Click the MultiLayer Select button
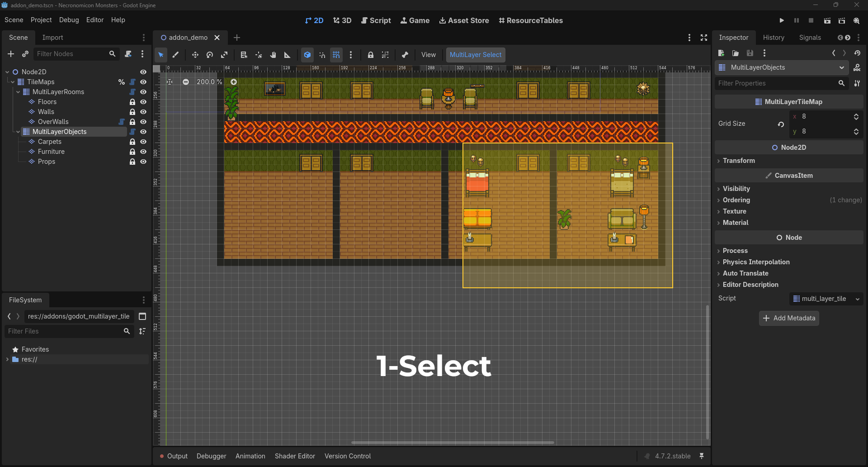Viewport: 868px width, 467px height. coord(476,55)
